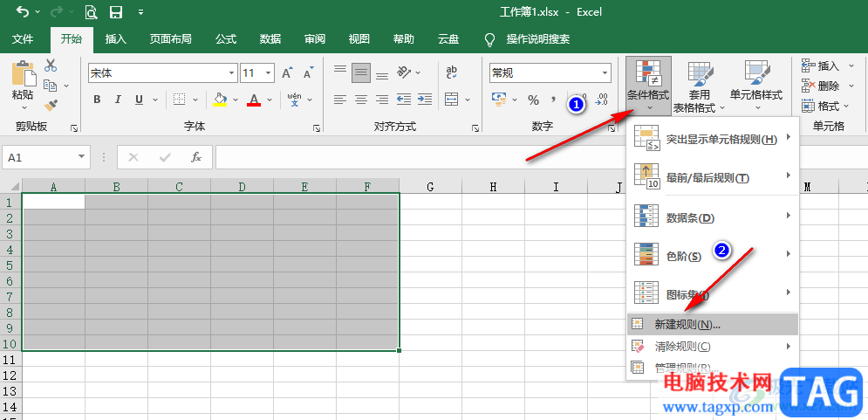Image resolution: width=868 pixels, height=420 pixels.
Task: Click the Undo arrow icon
Action: pos(22,11)
